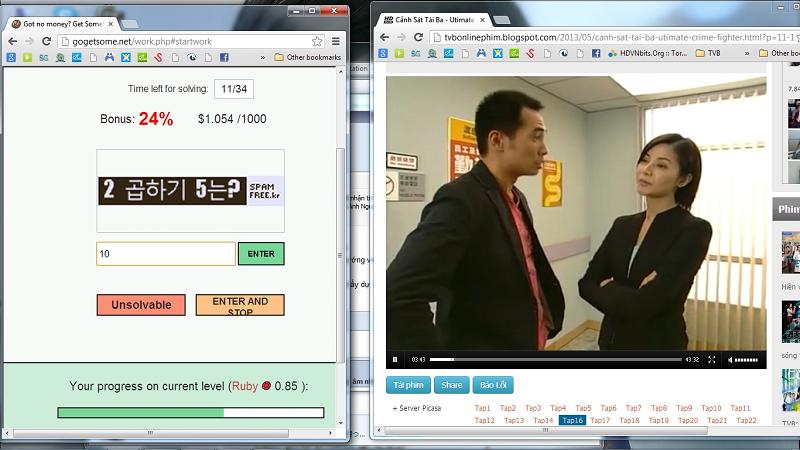
Task: Open the HDVNbits.Org bookmark
Action: click(x=648, y=53)
